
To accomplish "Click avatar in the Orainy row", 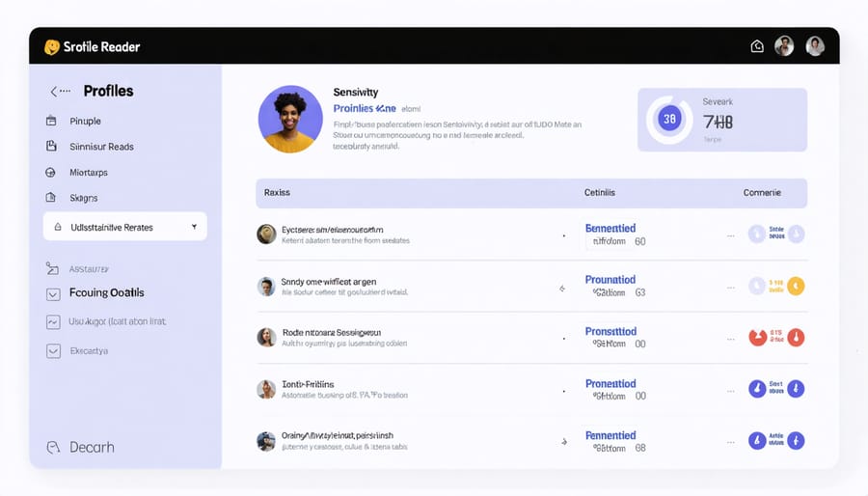I will (266, 441).
